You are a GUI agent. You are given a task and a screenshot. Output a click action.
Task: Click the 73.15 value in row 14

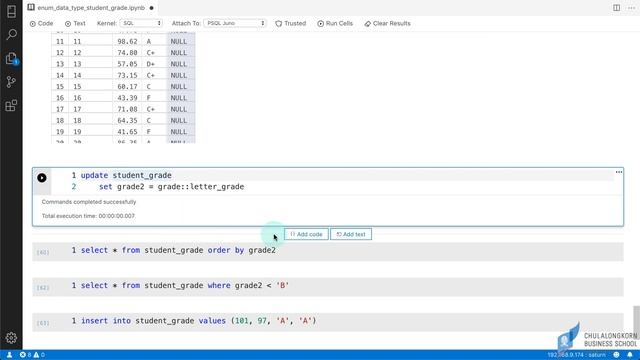pyautogui.click(x=127, y=76)
